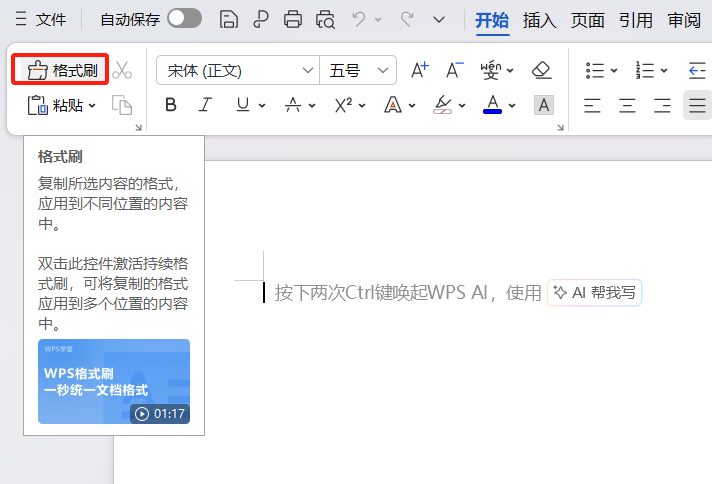This screenshot has width=712, height=484.
Task: Click the Print preview icon
Action: [x=325, y=20]
